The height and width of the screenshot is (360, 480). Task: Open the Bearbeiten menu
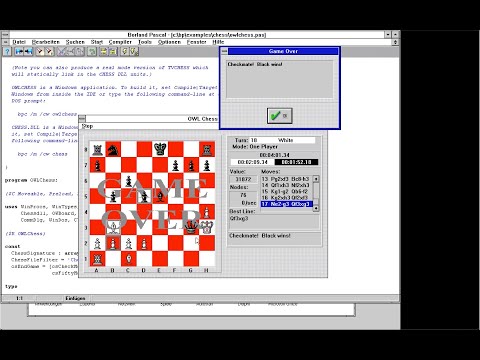pyautogui.click(x=46, y=42)
